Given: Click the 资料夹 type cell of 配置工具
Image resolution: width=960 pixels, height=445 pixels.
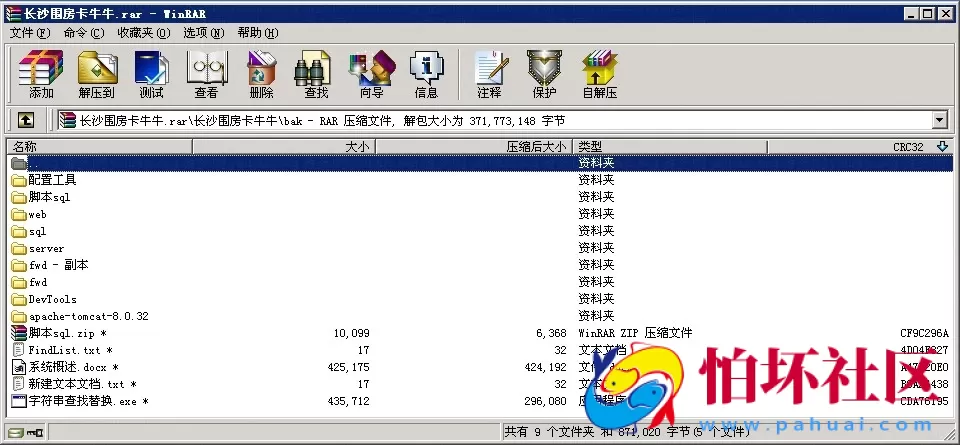Looking at the screenshot, I should point(596,181).
